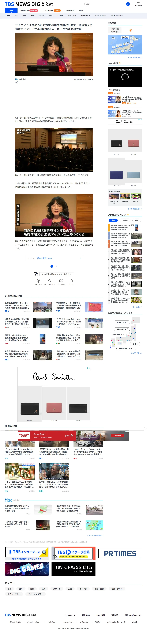Select the 天気防災 tab
This screenshot has width=147, height=644.
70,11
